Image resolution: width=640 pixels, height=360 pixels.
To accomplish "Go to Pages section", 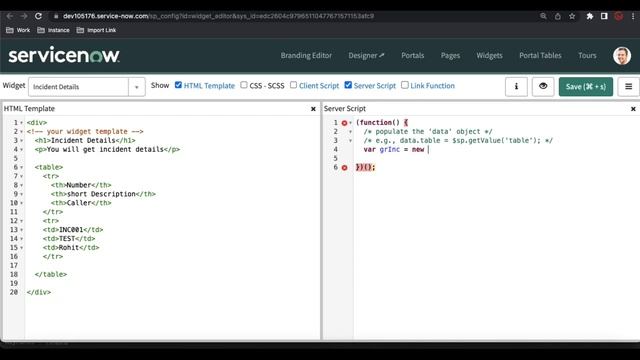I will click(450, 56).
